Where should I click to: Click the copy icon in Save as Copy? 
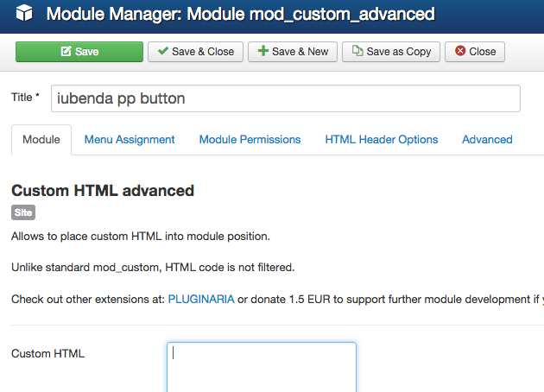357,52
